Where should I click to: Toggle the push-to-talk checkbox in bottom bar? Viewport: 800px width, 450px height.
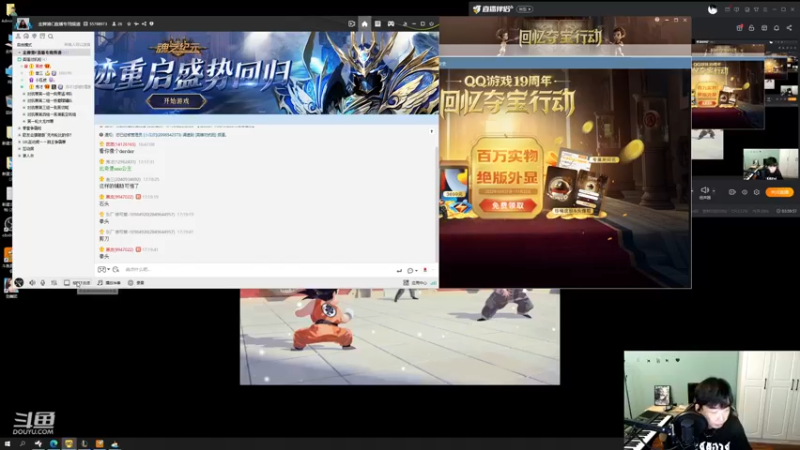point(67,283)
